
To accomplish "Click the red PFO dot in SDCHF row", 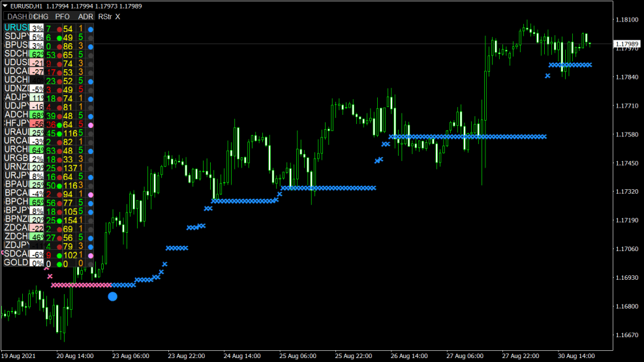I will [x=59, y=55].
